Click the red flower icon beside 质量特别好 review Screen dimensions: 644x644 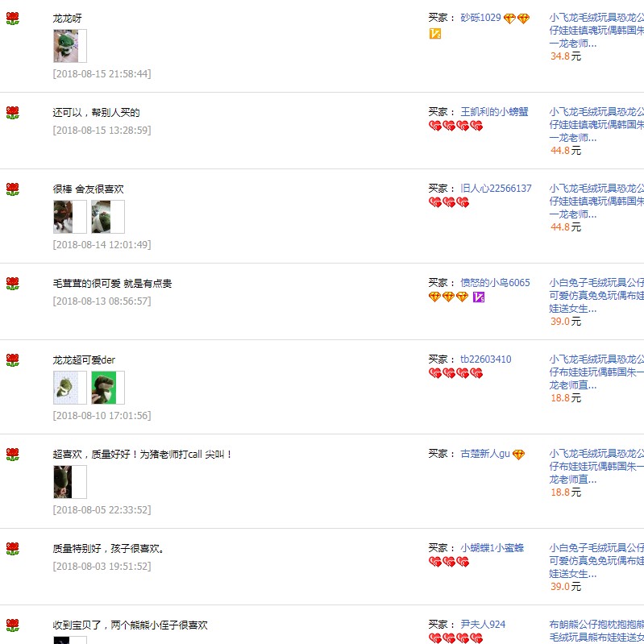point(13,549)
